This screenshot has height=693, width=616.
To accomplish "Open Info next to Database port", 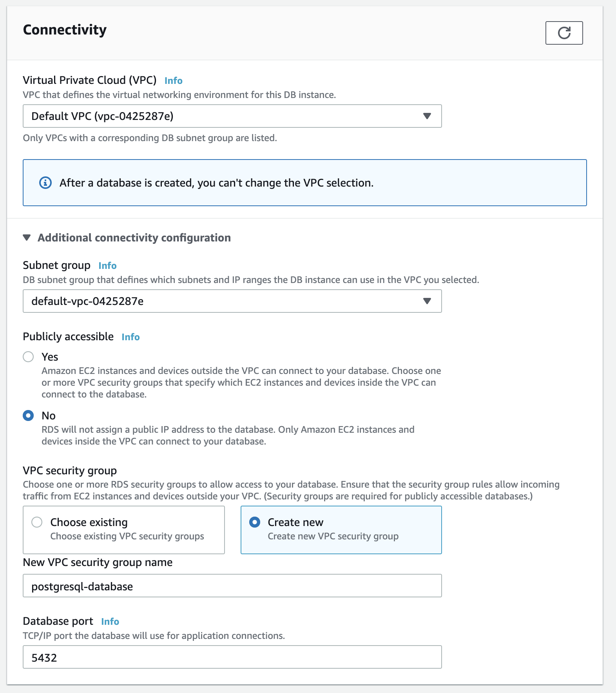I will (x=110, y=621).
